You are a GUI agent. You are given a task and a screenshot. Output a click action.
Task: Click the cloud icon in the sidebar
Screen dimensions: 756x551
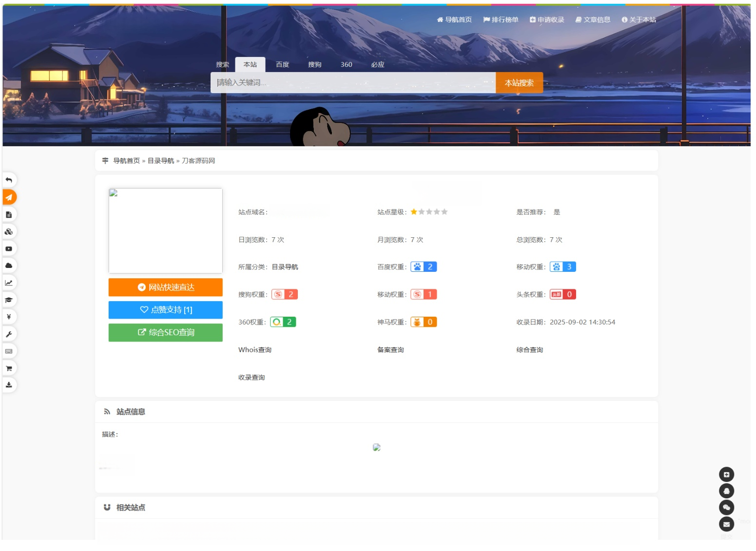tap(8, 266)
